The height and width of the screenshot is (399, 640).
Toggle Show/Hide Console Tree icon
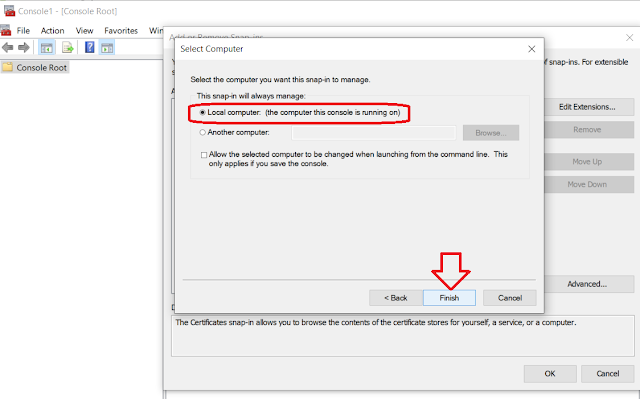click(x=47, y=48)
